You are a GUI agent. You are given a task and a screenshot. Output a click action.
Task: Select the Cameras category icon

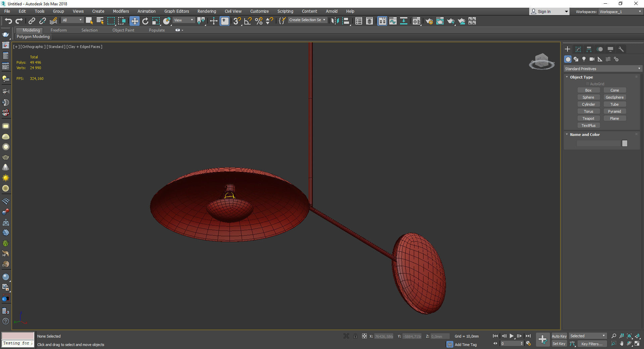[592, 59]
